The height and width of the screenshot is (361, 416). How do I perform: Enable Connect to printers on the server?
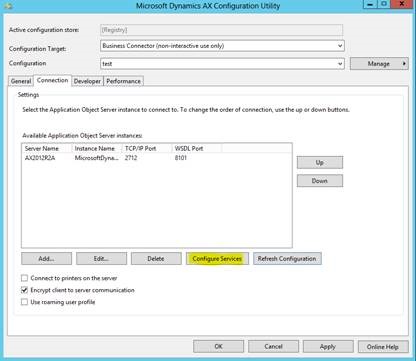coord(24,278)
